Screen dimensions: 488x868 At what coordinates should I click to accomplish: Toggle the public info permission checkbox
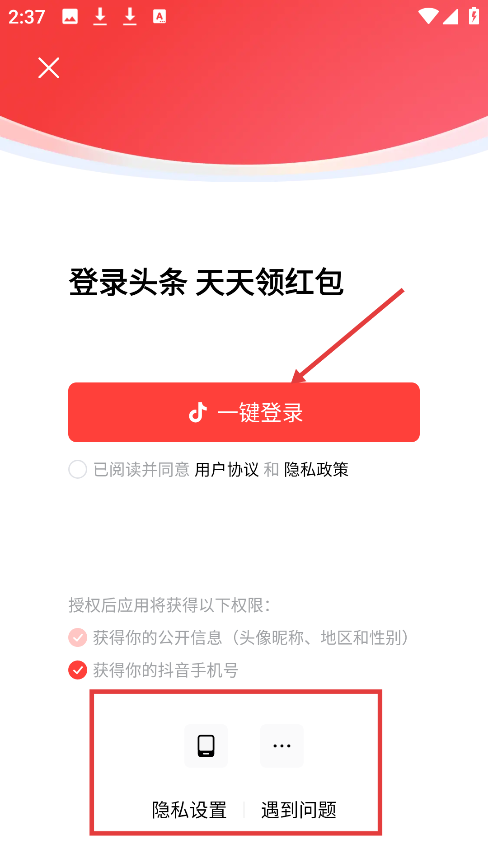coord(78,637)
